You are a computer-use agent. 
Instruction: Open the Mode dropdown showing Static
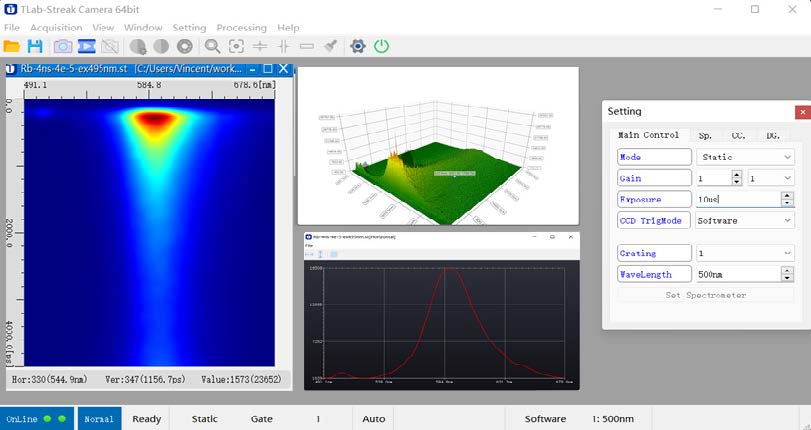click(x=745, y=157)
